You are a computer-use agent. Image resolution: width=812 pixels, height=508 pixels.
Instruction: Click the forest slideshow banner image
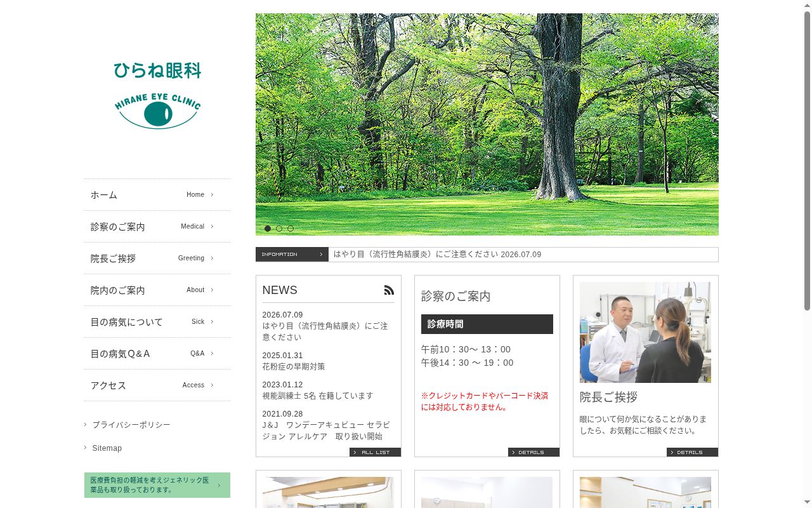click(x=487, y=124)
